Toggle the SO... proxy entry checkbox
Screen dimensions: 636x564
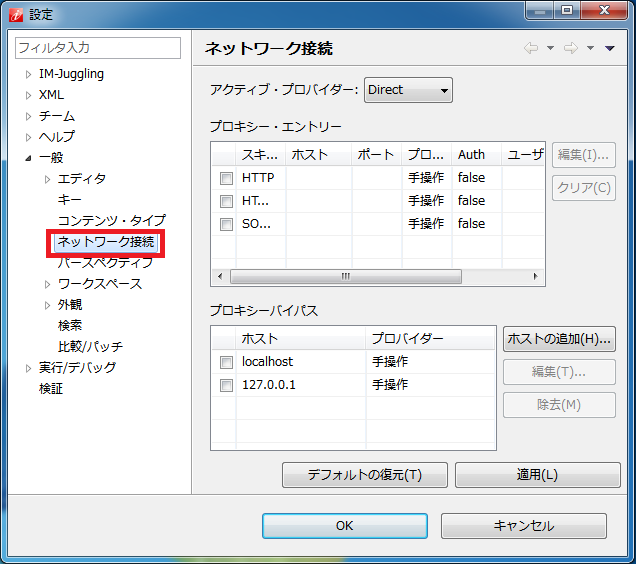[226, 224]
